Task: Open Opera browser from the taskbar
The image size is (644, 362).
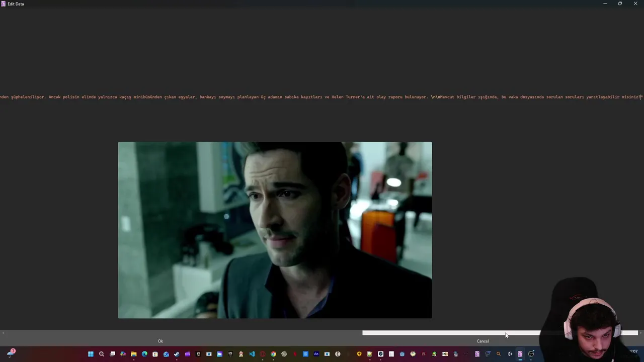Action: pos(263,354)
